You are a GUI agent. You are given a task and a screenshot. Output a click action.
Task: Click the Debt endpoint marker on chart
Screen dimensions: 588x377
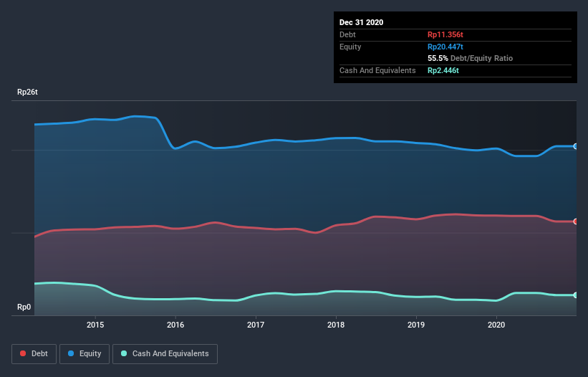(x=575, y=221)
